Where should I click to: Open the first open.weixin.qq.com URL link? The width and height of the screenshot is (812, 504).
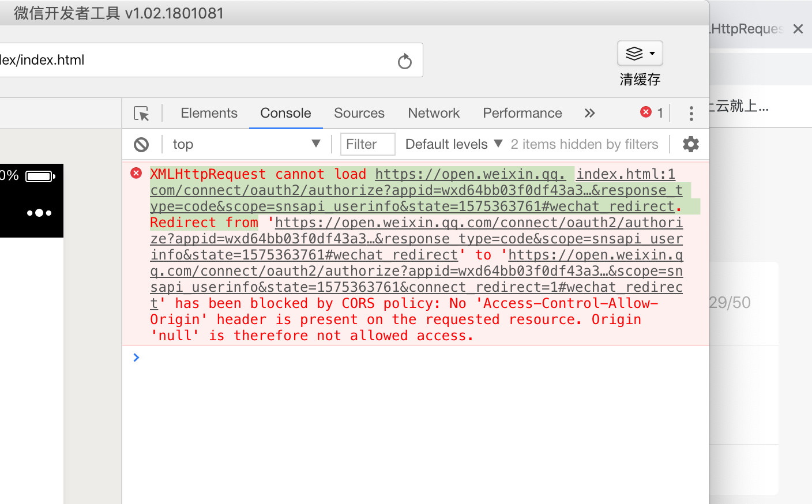pos(416,190)
